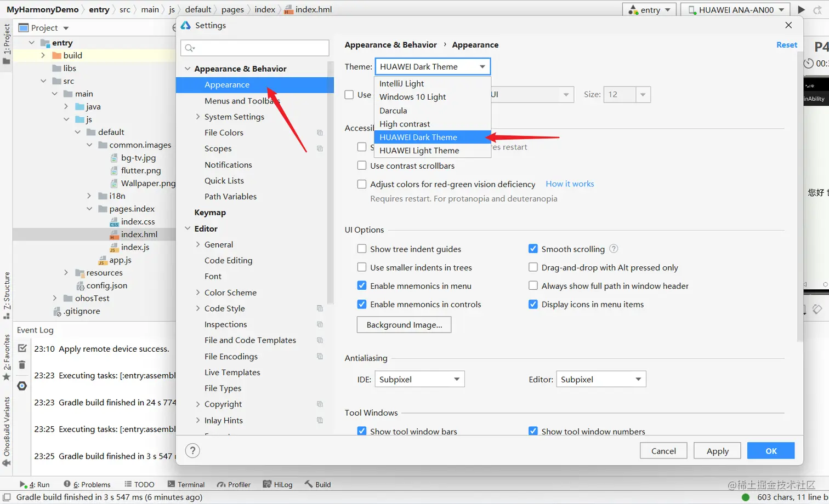Image resolution: width=829 pixels, height=504 pixels.
Task: Choose Windows 10 Light theme
Action: pyautogui.click(x=432, y=96)
